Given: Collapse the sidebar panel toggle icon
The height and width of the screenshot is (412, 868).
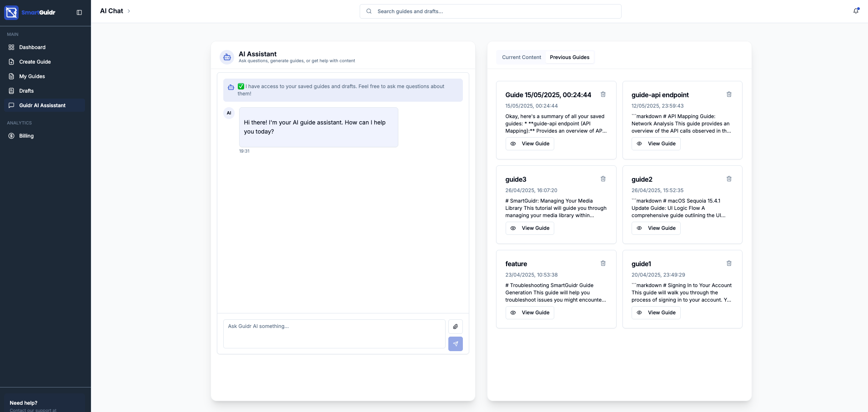Looking at the screenshot, I should [79, 12].
